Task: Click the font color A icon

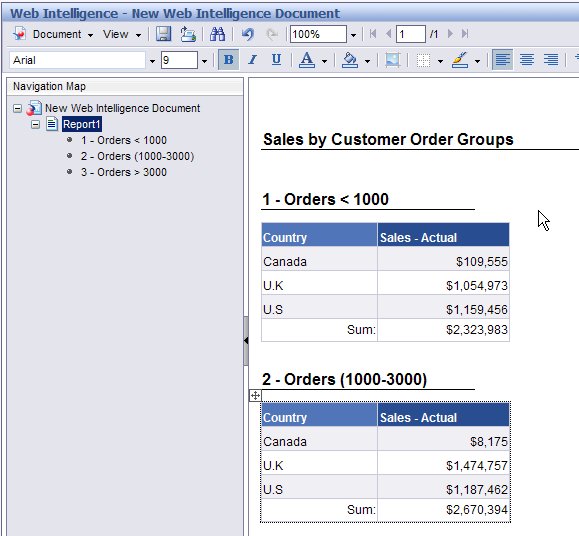Action: coord(307,60)
